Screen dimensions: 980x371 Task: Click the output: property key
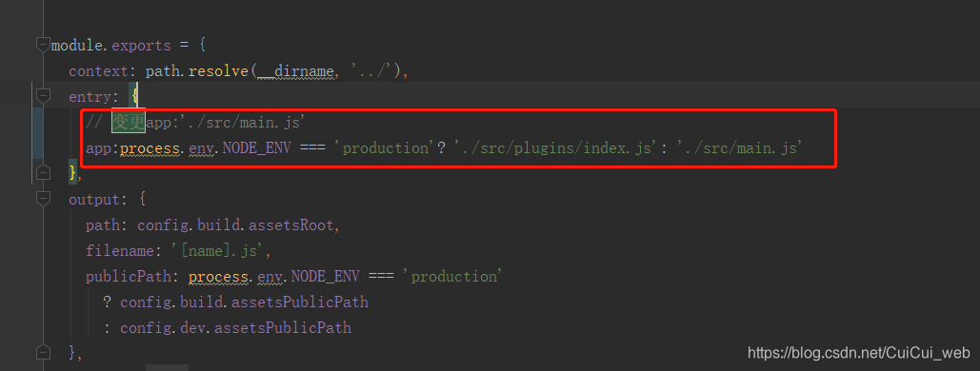tap(98, 200)
